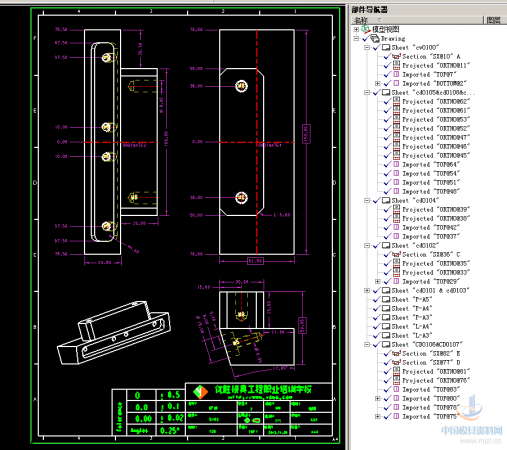Click section view icon for "SX@77" D

pyautogui.click(x=396, y=362)
